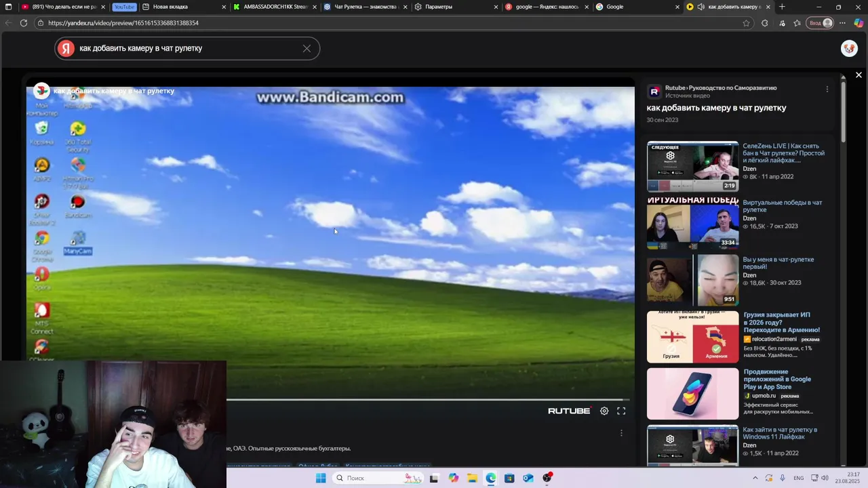This screenshot has height=488, width=868.
Task: Open the 'Виртуальные победы' video thumbnail
Action: point(692,223)
